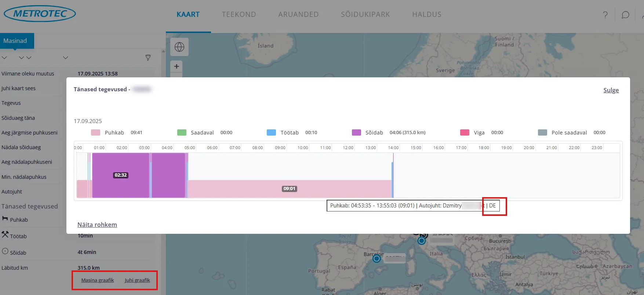
Task: Close the dialog with Sulge link
Action: (x=611, y=90)
